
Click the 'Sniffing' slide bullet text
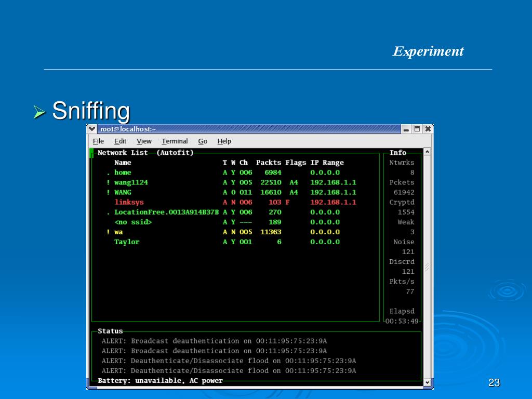91,111
